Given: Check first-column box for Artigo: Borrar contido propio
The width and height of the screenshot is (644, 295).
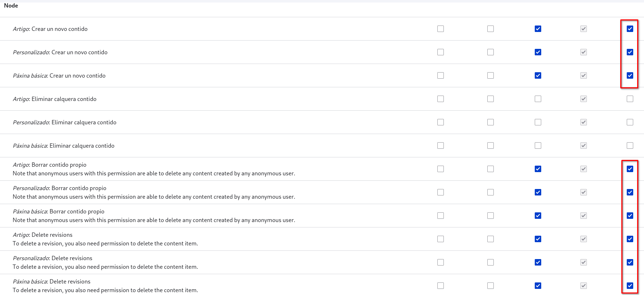Looking at the screenshot, I should pos(440,169).
